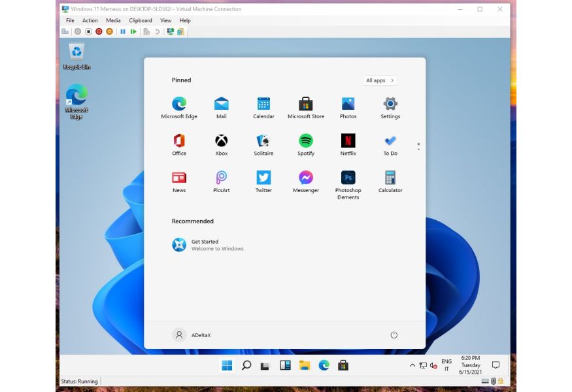The height and width of the screenshot is (392, 572).
Task: Open Microsoft Edge from the taskbar
Action: click(x=324, y=365)
